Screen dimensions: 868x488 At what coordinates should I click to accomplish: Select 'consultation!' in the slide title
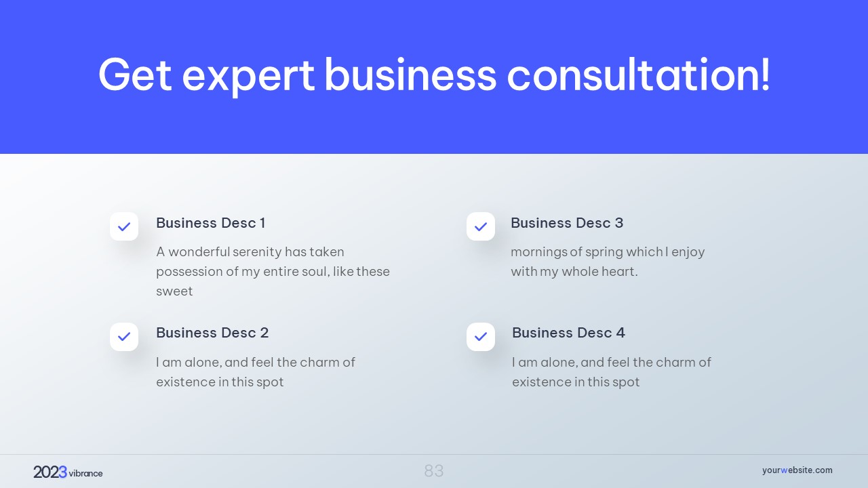coord(638,74)
